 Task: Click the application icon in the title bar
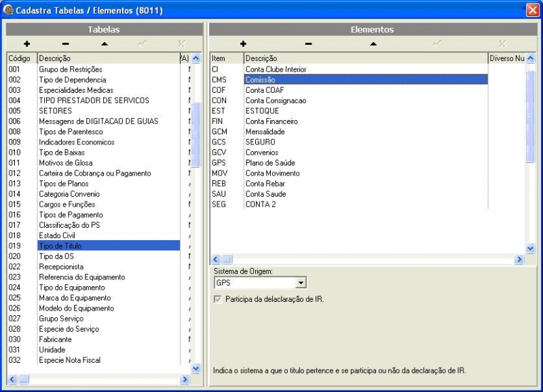point(8,10)
